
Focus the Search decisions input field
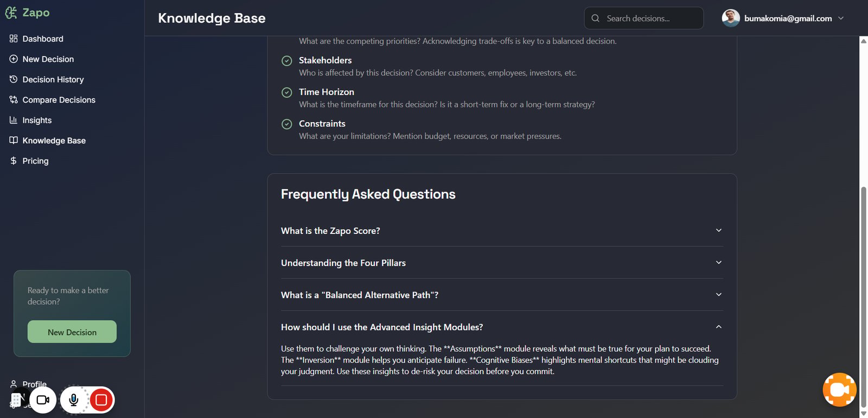[644, 18]
